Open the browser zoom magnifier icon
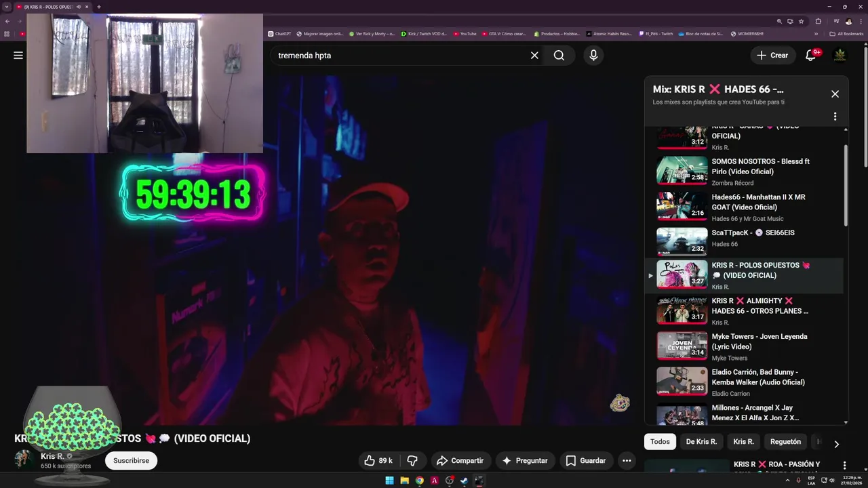 [780, 21]
